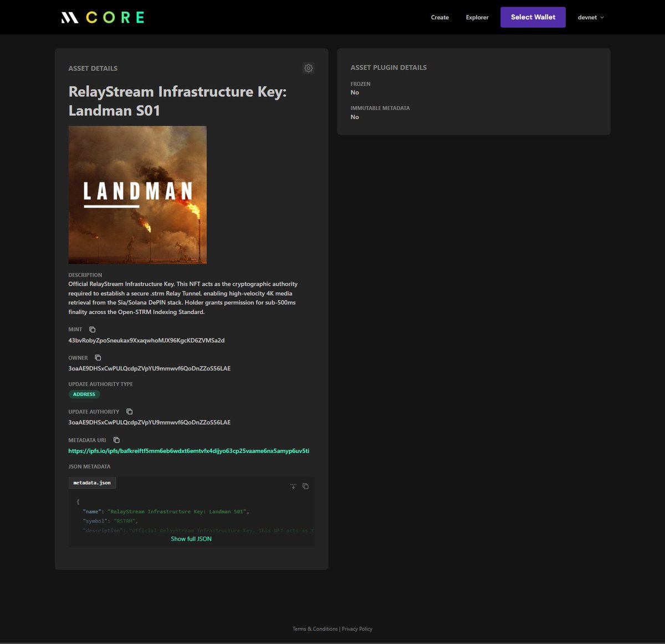The width and height of the screenshot is (665, 644).
Task: Click the Immutable Metadata value 'No'
Action: tap(355, 117)
